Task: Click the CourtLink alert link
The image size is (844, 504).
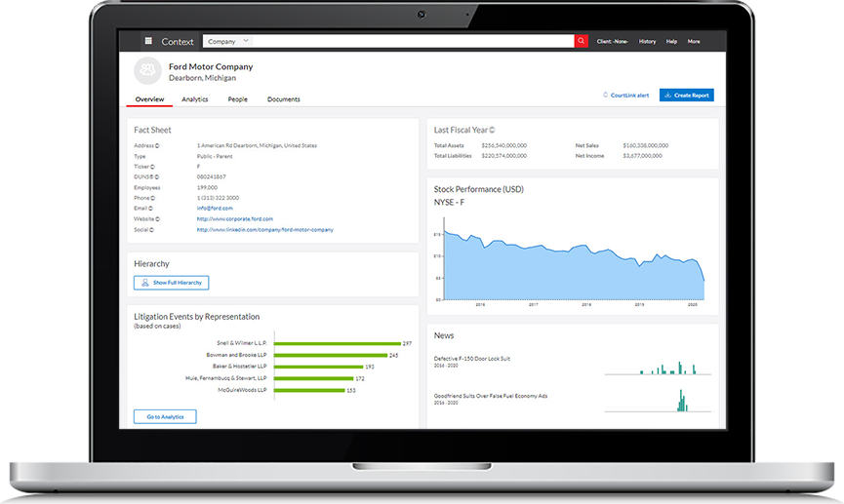Action: [629, 96]
